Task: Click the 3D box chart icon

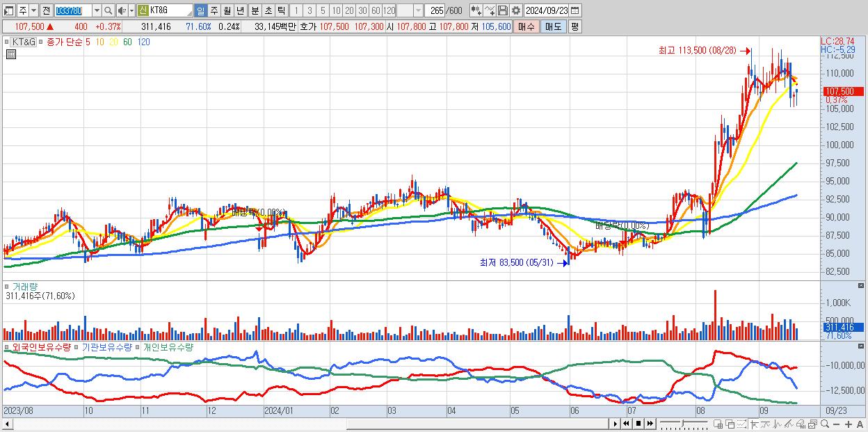Action: pyautogui.click(x=801, y=424)
